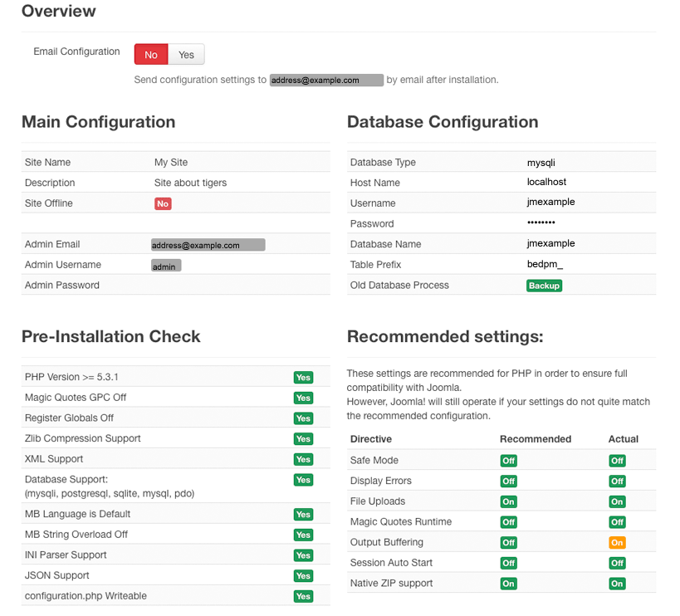Click the PHP Version Yes badge
The height and width of the screenshot is (616, 680).
(x=303, y=378)
